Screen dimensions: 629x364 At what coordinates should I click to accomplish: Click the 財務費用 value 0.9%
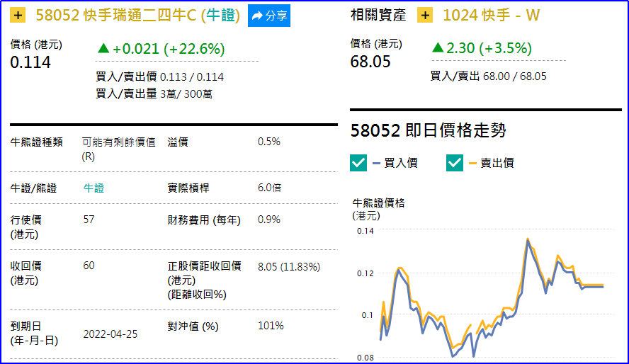pyautogui.click(x=268, y=220)
